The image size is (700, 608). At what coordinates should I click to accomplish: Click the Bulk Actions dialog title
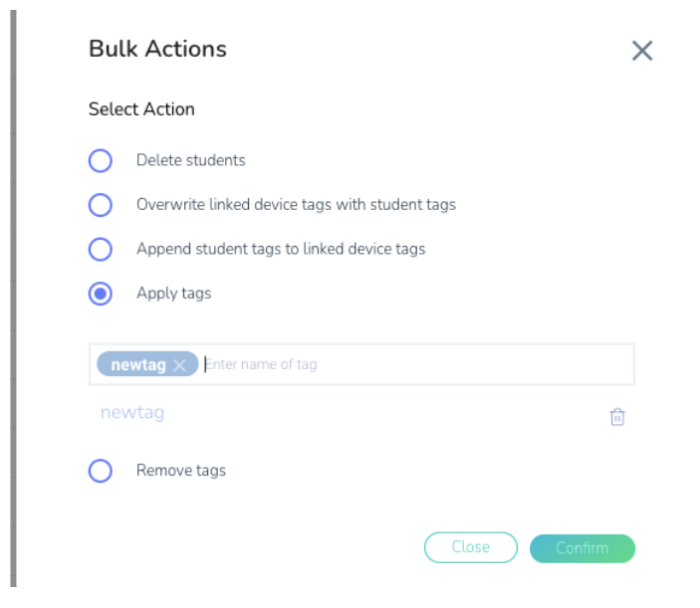(x=157, y=49)
